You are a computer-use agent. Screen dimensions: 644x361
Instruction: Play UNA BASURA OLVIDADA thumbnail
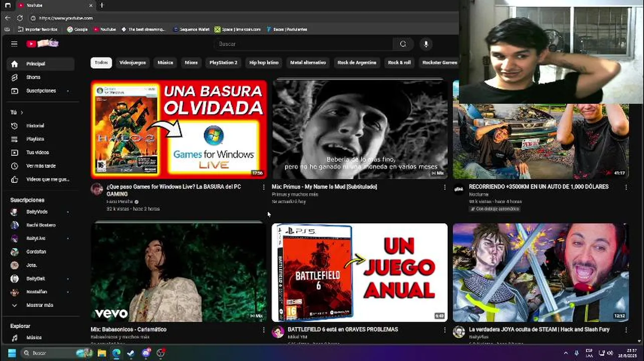click(179, 129)
